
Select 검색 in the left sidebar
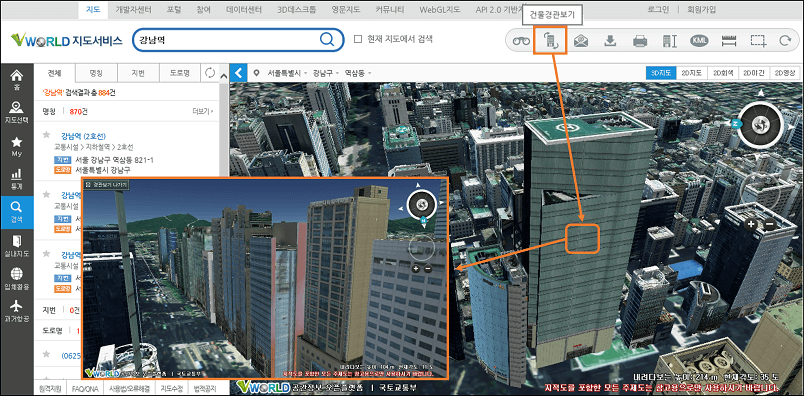pos(17,212)
